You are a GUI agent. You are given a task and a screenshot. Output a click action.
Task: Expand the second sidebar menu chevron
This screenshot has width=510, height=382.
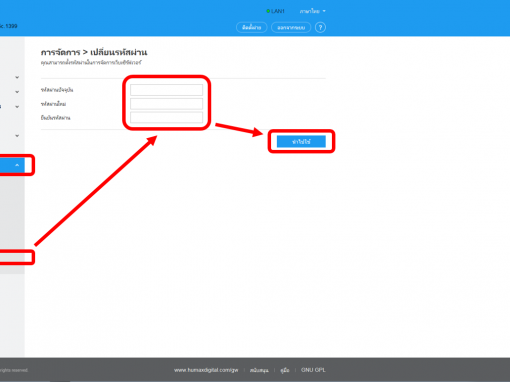[17, 92]
